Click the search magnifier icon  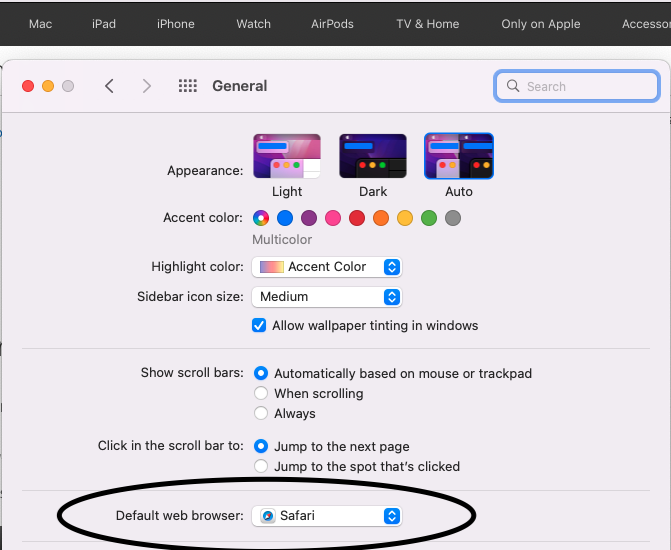click(513, 86)
